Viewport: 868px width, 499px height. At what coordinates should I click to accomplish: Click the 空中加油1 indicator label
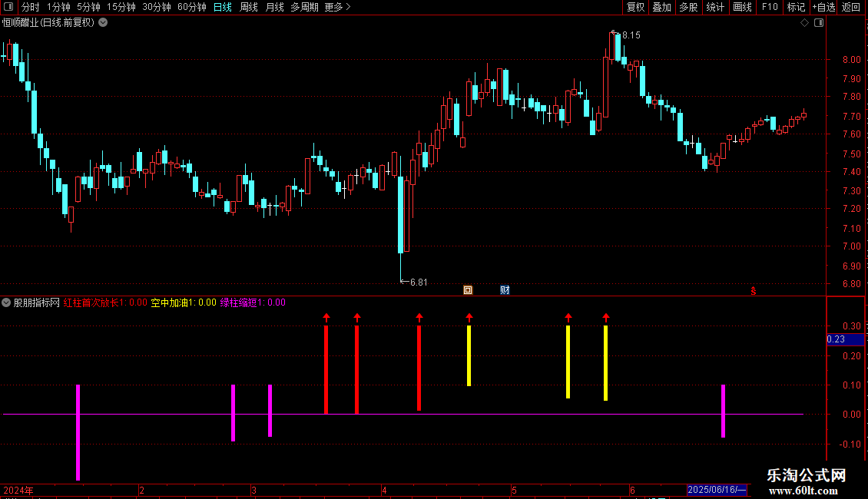[x=184, y=302]
